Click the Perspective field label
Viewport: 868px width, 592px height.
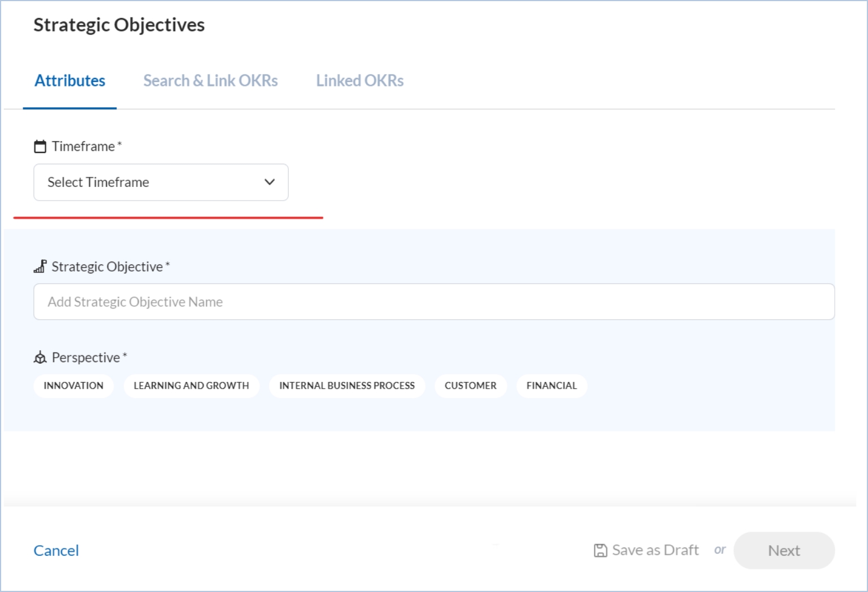tap(86, 358)
